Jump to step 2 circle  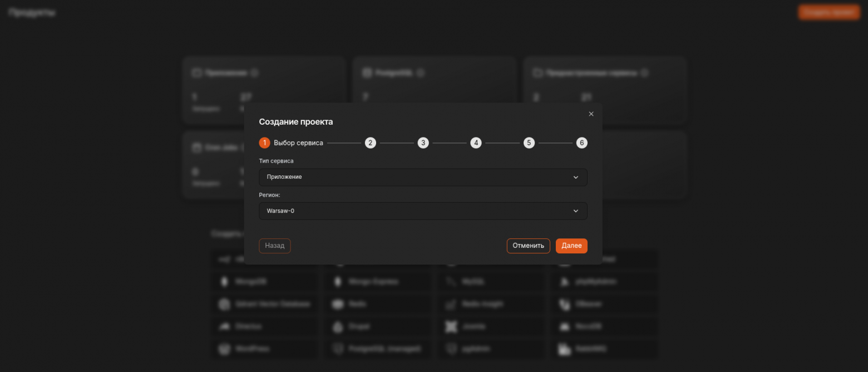pyautogui.click(x=371, y=143)
